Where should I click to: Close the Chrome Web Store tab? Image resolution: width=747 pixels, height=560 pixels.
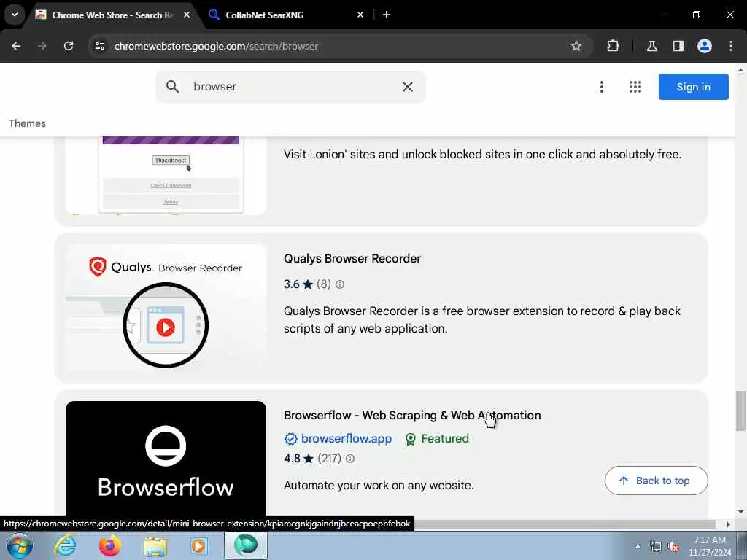187,15
